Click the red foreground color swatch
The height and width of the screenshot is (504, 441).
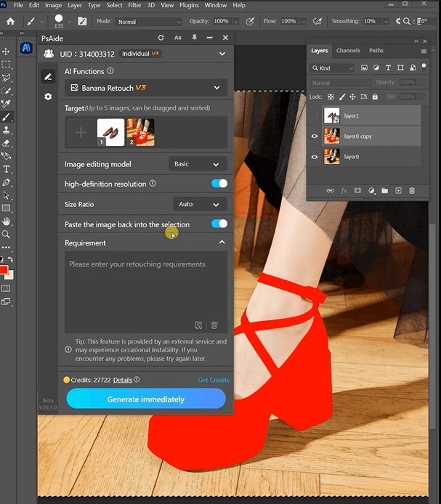[4, 269]
